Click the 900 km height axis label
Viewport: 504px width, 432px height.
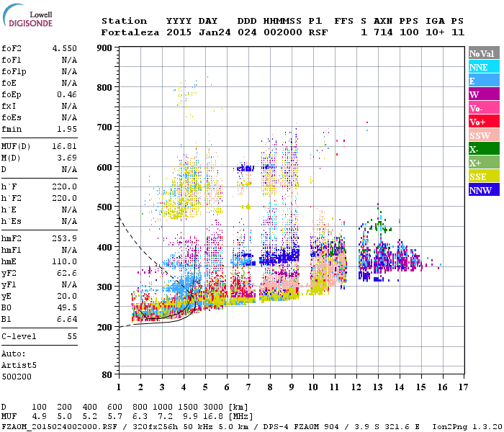click(x=105, y=48)
